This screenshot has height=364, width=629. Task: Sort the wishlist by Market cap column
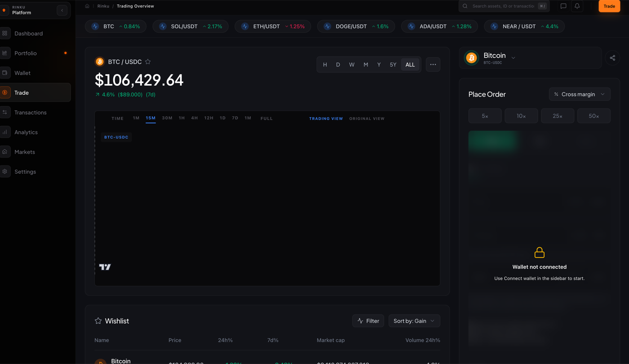point(331,340)
